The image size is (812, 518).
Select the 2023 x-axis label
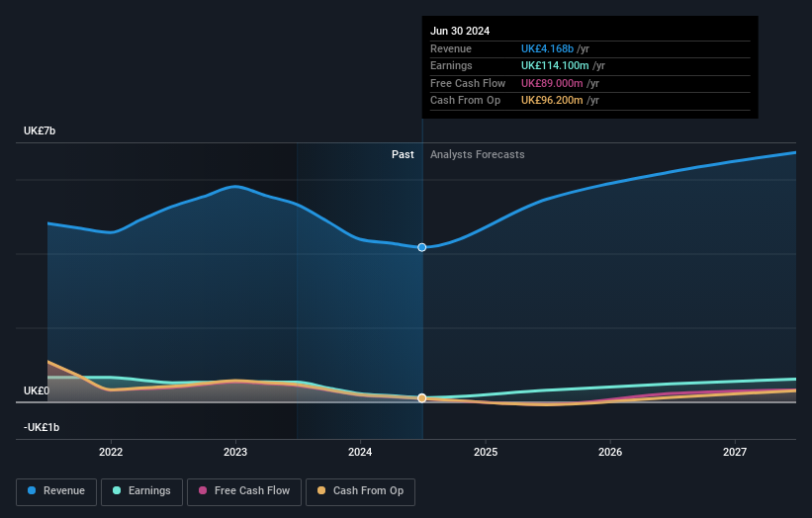click(x=235, y=453)
